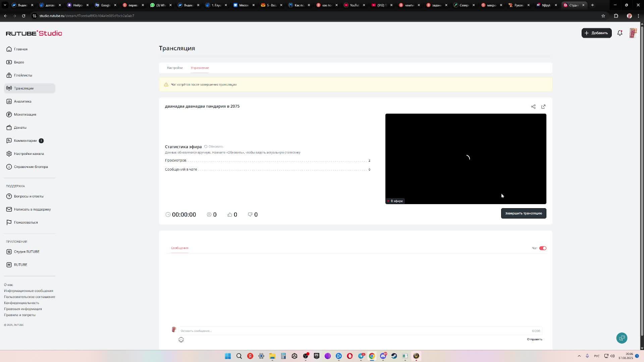644x362 pixels.
Task: Select the Сообщения tab
Action: (x=179, y=248)
